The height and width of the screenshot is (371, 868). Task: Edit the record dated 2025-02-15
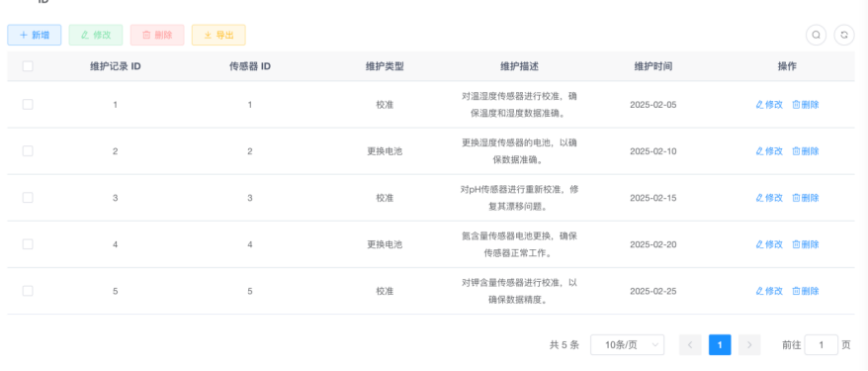pyautogui.click(x=769, y=198)
